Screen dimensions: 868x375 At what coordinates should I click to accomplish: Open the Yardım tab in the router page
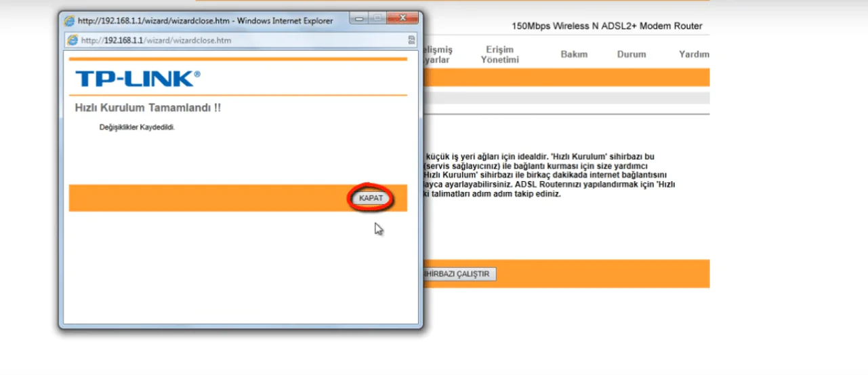(x=694, y=54)
